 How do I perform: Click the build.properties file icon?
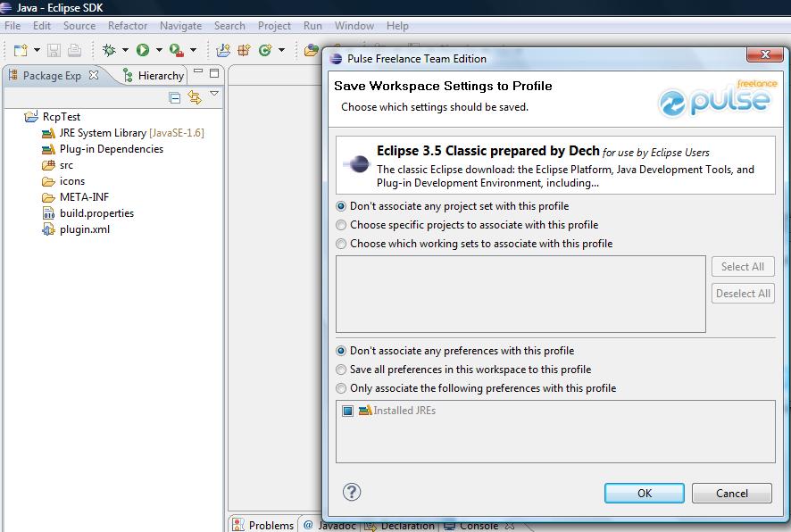coord(48,213)
